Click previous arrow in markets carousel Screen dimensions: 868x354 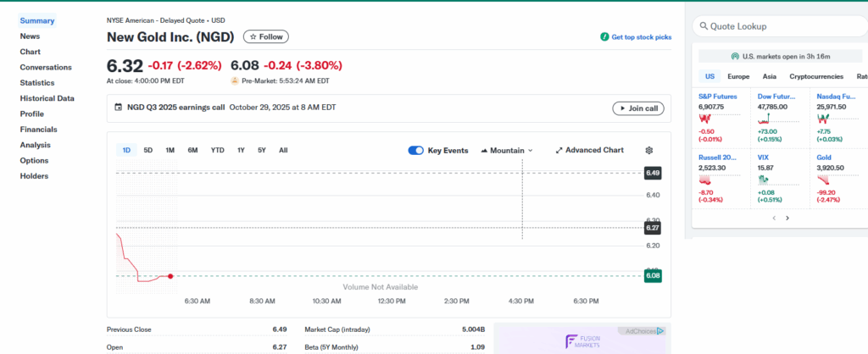click(772, 218)
